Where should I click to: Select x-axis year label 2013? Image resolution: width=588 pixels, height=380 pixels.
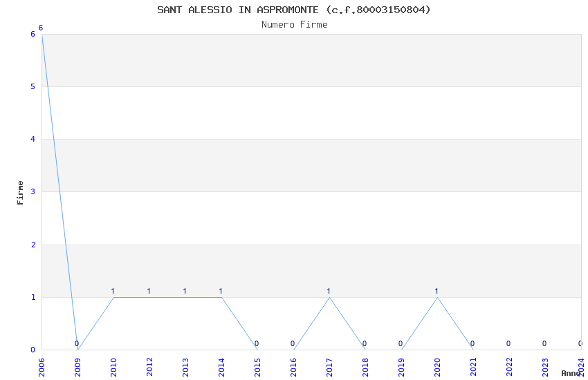coord(185,368)
